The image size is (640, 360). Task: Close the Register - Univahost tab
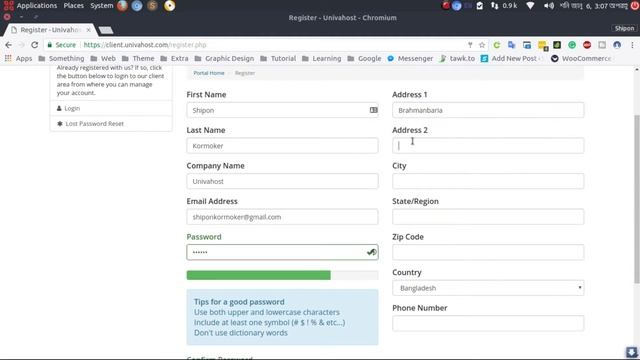pyautogui.click(x=89, y=30)
